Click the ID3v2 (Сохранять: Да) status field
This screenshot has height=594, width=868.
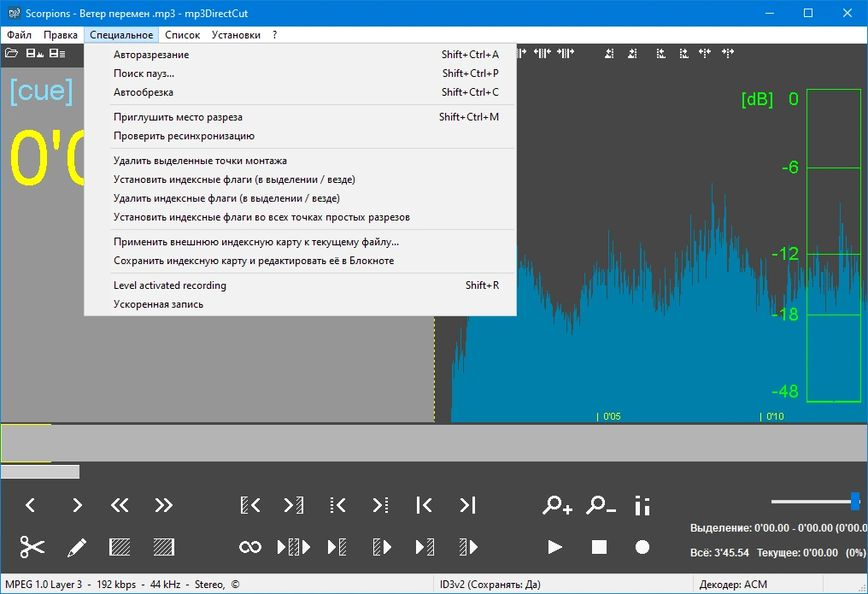click(490, 584)
